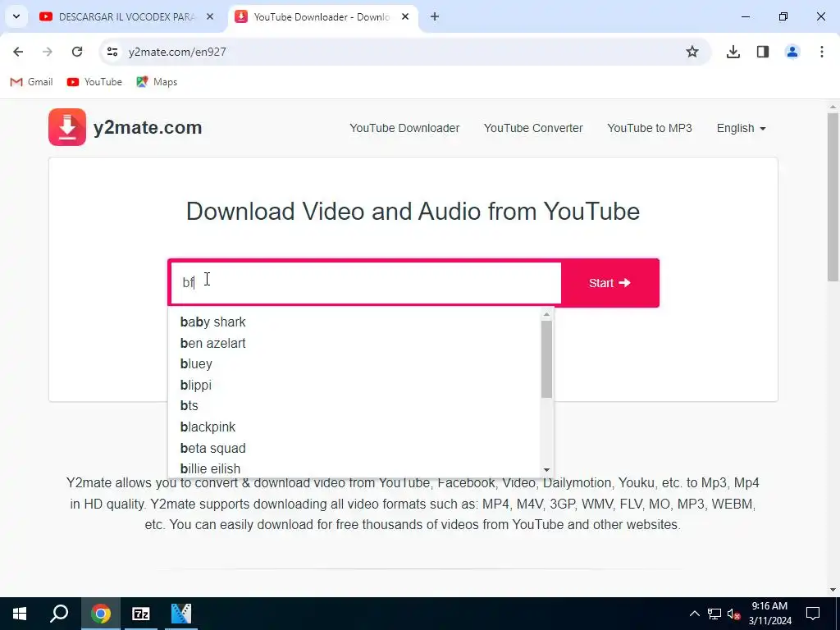This screenshot has width=840, height=630.
Task: Click the browser forward arrow
Action: [48, 52]
